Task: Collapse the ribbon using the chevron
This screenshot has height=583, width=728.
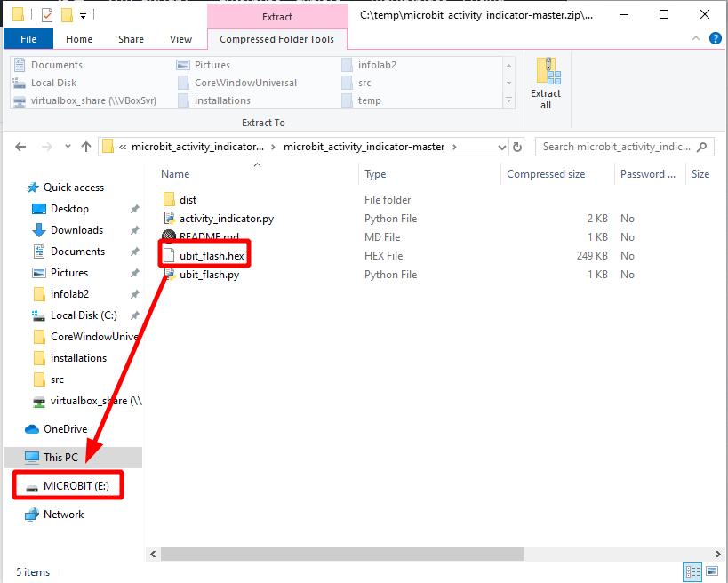Action: pyautogui.click(x=695, y=39)
